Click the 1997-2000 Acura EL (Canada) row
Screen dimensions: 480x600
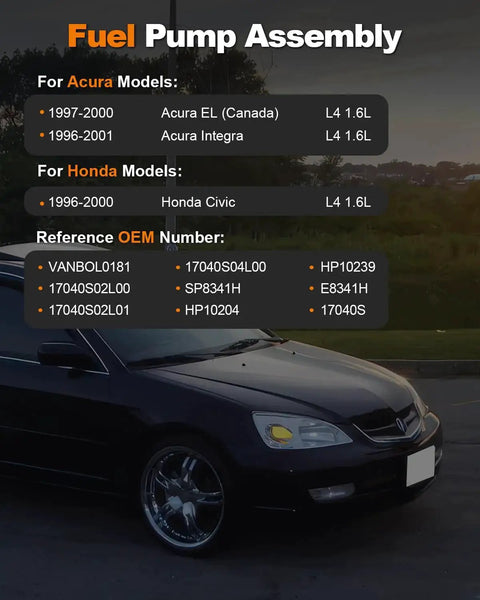(x=206, y=113)
